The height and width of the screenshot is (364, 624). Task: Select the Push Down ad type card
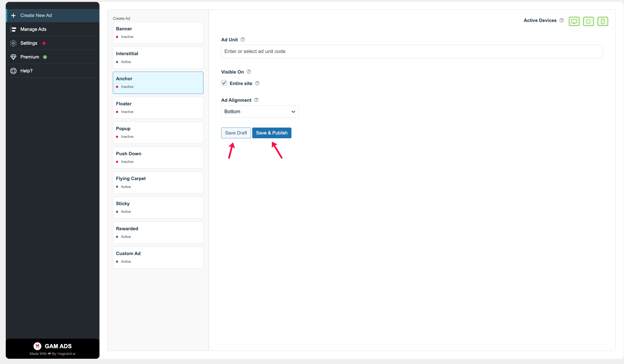tap(158, 158)
